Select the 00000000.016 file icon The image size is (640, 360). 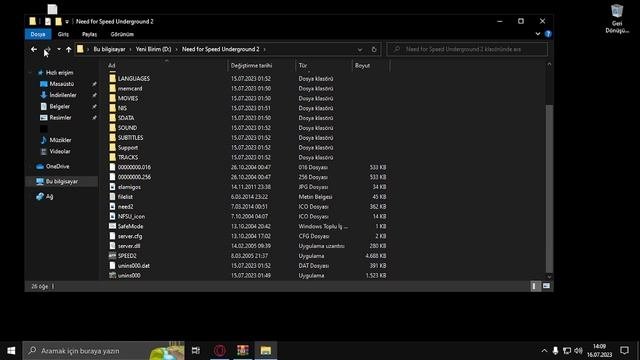pos(113,167)
